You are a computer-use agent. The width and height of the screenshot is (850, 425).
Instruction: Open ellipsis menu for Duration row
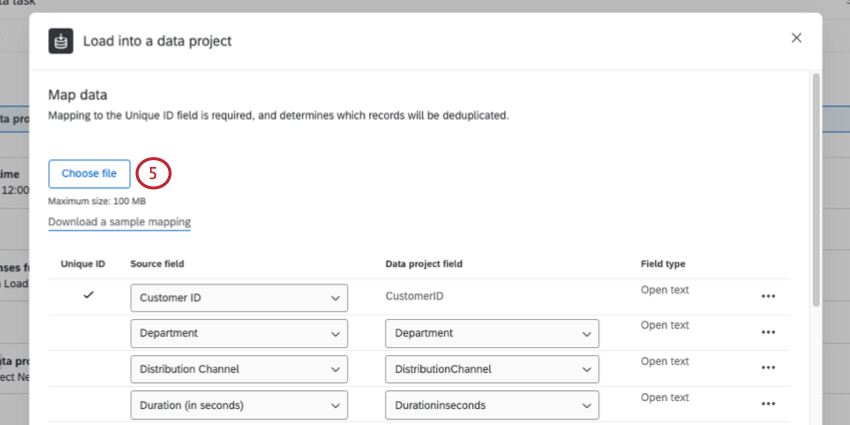point(768,404)
